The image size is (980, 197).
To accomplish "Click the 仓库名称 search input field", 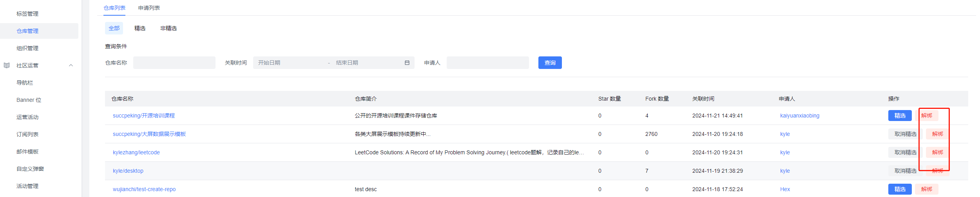I will [174, 63].
